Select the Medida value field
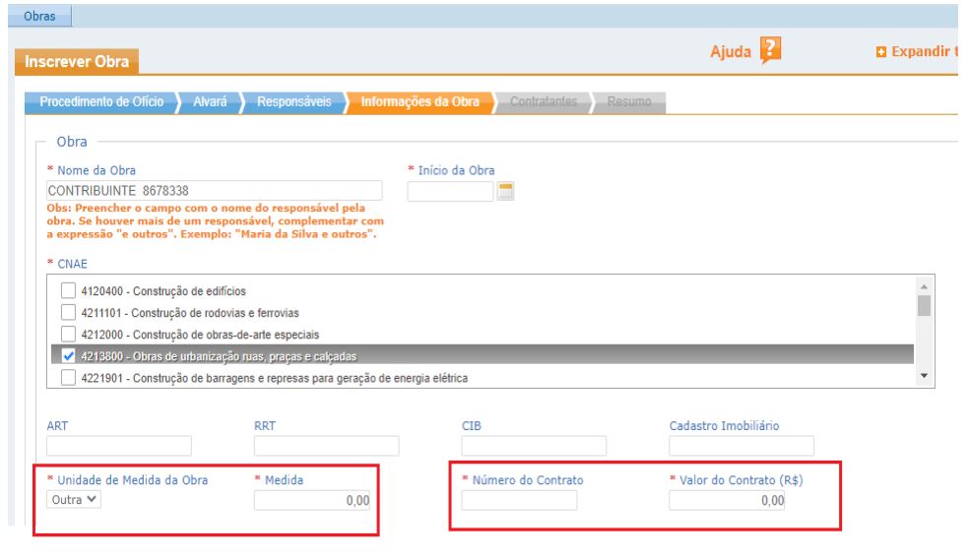 315,501
